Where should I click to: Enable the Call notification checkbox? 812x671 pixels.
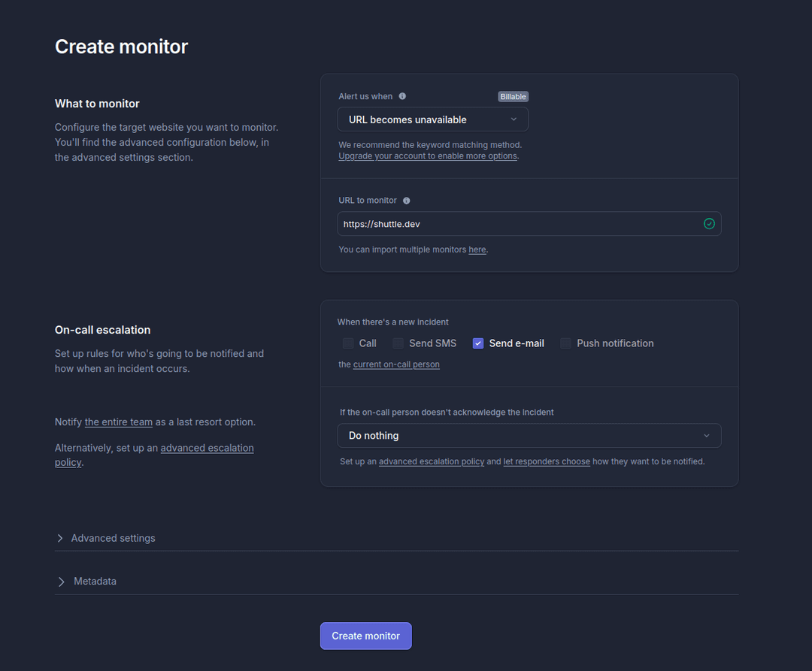pos(348,343)
